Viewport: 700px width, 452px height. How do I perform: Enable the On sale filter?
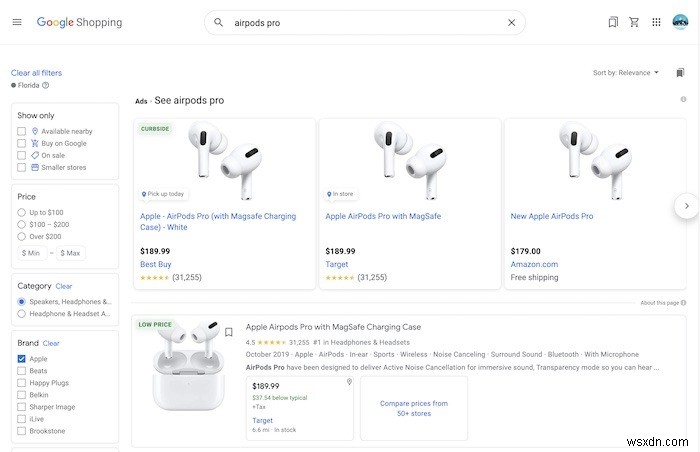[x=22, y=155]
